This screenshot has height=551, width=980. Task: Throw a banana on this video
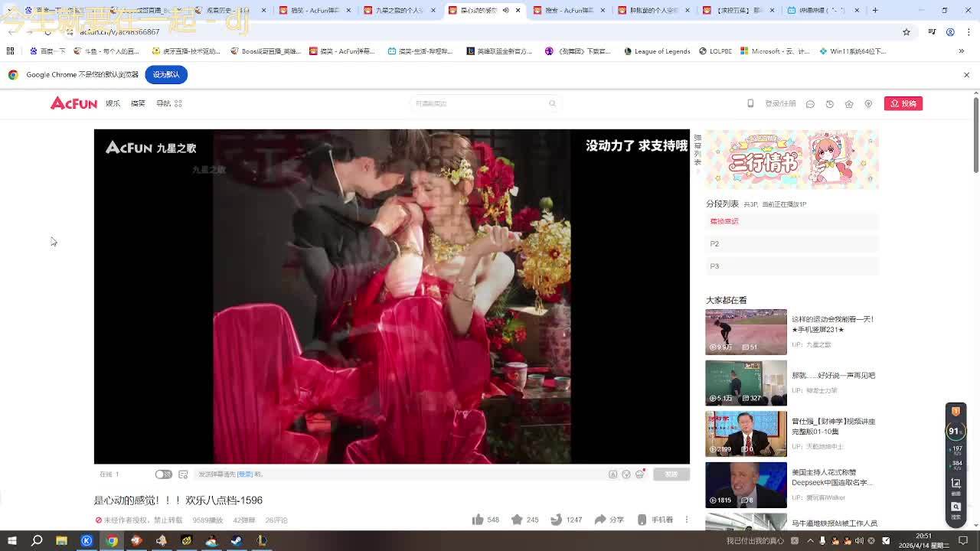(x=557, y=520)
